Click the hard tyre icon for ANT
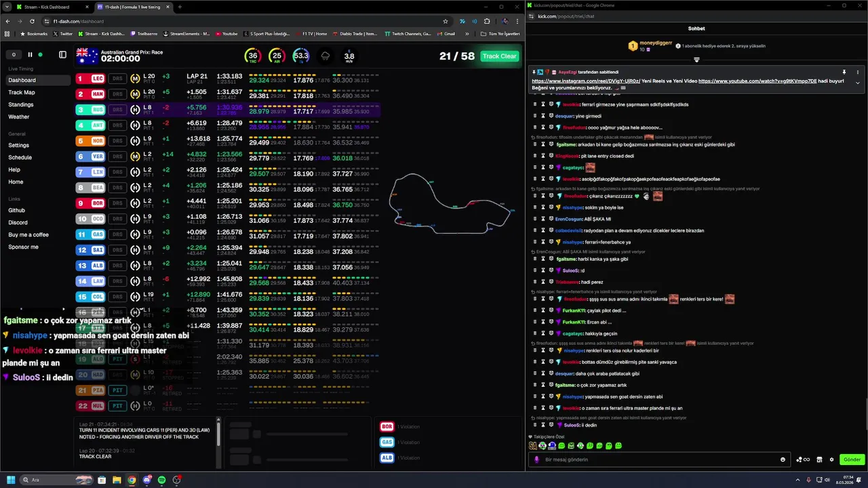The height and width of the screenshot is (488, 868). [x=135, y=125]
